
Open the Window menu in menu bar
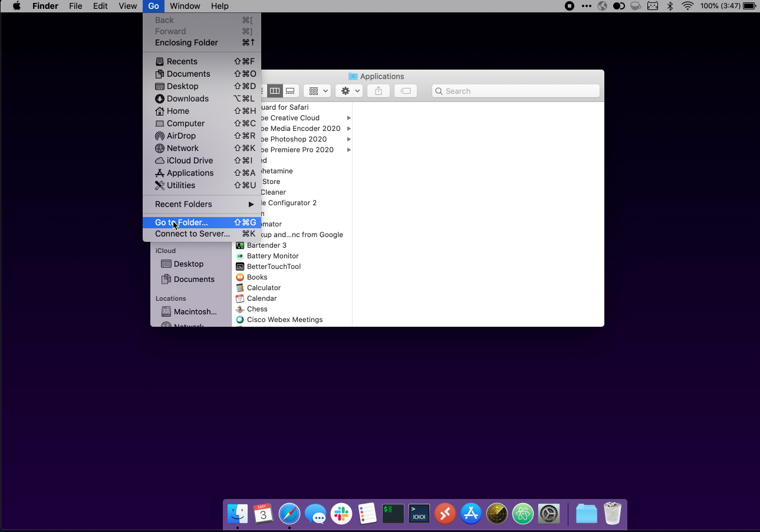[x=185, y=6]
